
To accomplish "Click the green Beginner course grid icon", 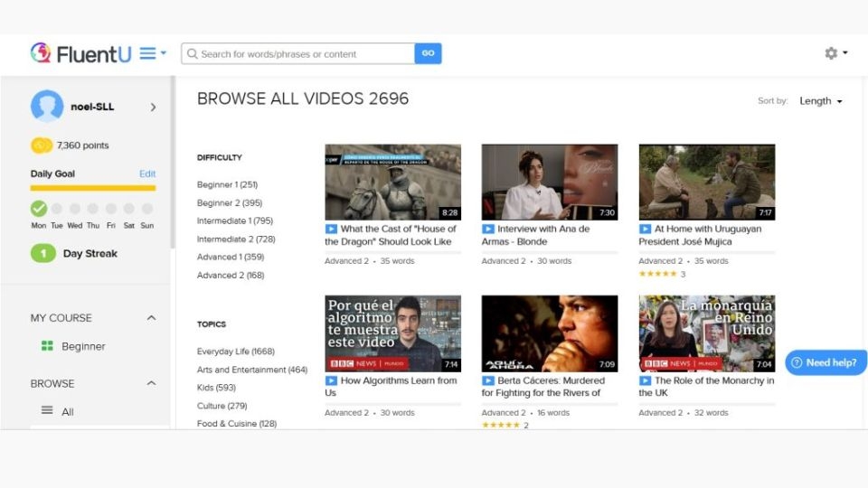I will click(x=47, y=346).
